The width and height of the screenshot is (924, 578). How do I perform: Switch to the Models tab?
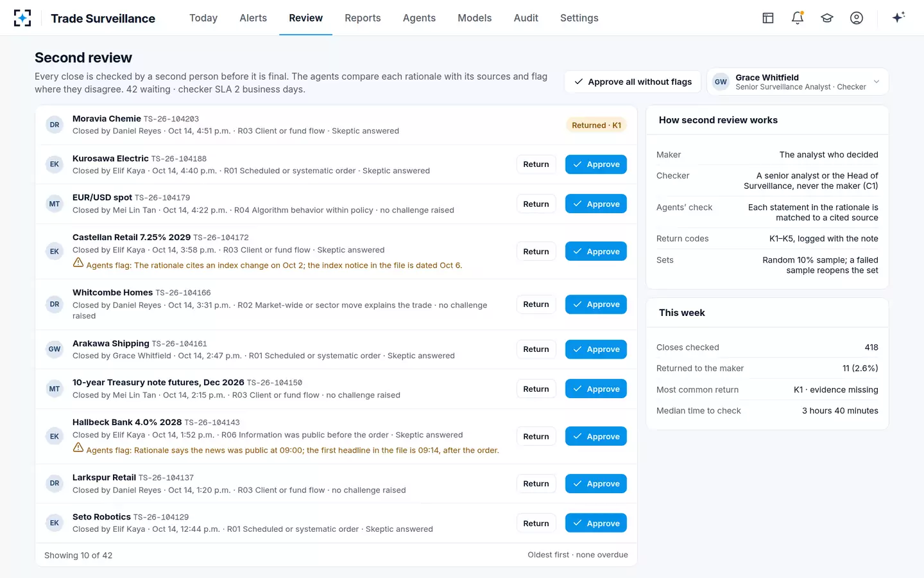(x=475, y=18)
